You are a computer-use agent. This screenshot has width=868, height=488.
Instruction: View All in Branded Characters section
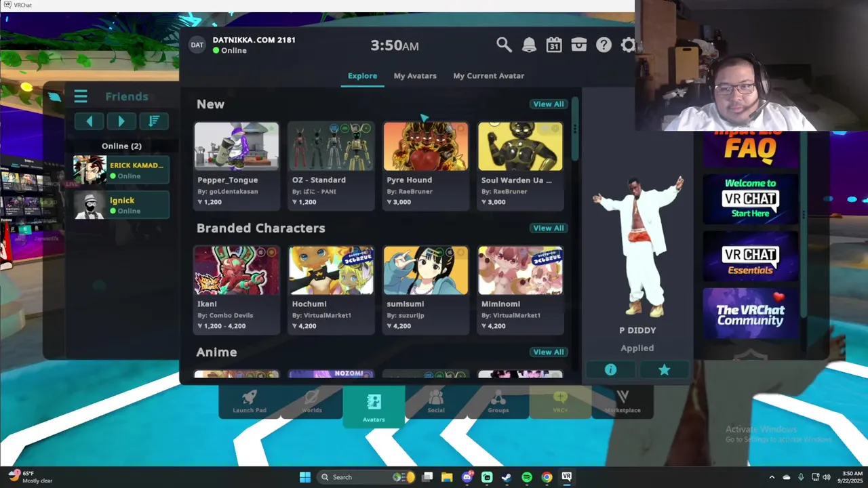tap(548, 228)
